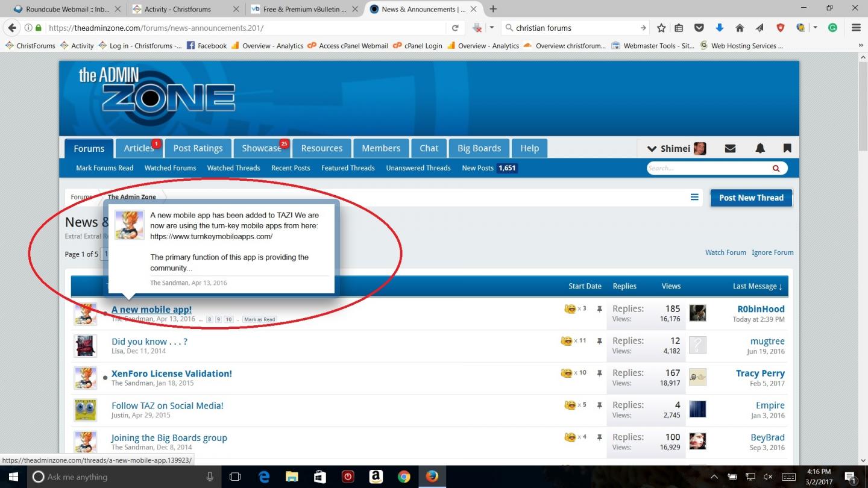The height and width of the screenshot is (488, 868).
Task: Jump to page 10 of the mobile app thread
Action: coord(228,319)
